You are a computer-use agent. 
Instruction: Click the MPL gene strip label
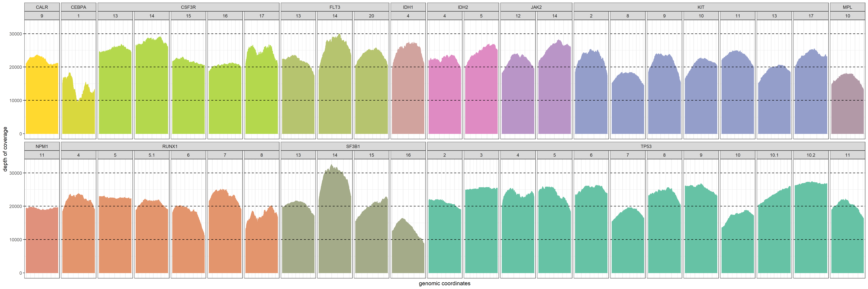(848, 7)
